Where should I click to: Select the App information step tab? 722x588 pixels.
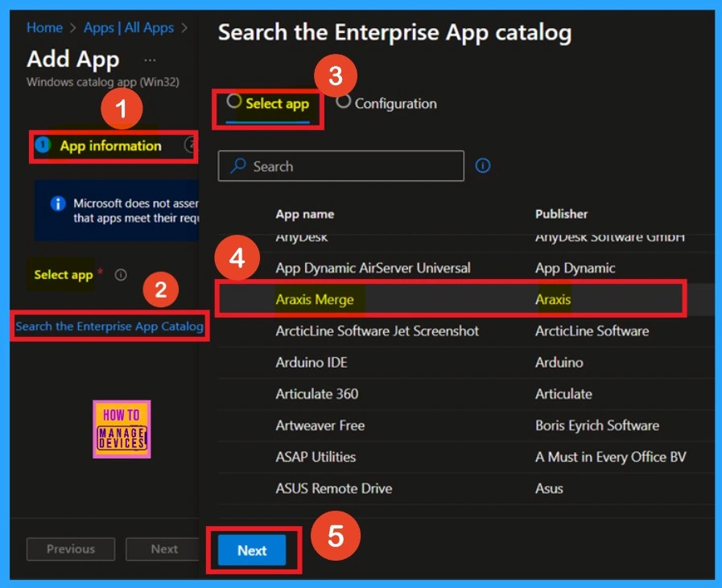[x=110, y=146]
